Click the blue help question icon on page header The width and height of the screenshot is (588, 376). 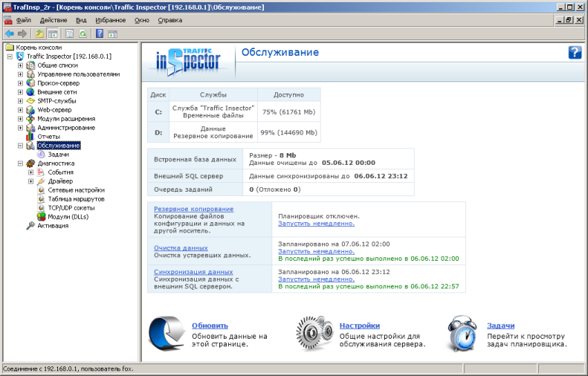tap(575, 52)
